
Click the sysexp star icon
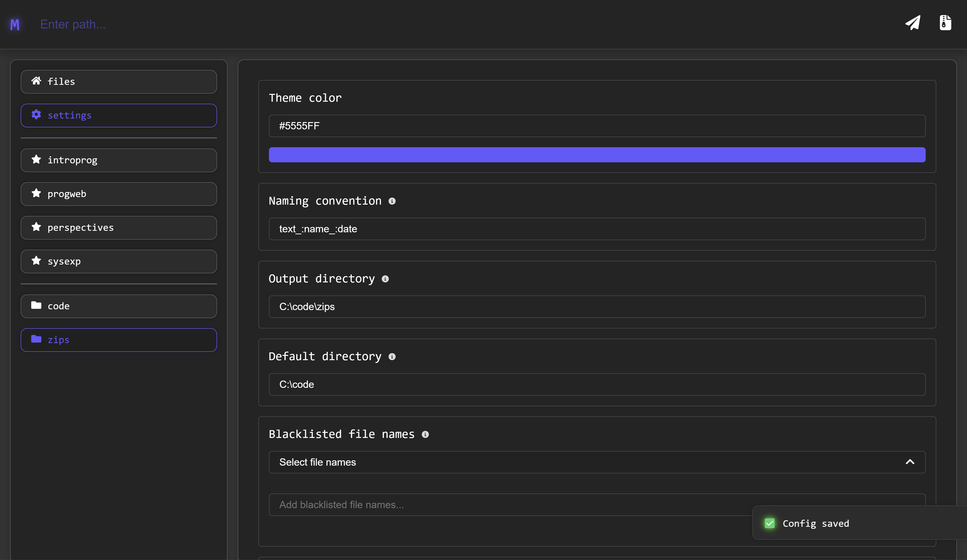pyautogui.click(x=37, y=261)
